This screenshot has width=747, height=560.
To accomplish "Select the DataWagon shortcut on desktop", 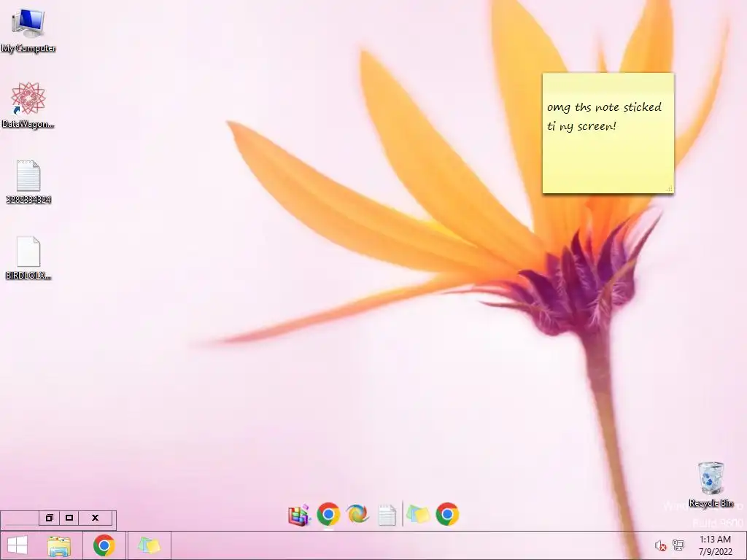I will [28, 105].
